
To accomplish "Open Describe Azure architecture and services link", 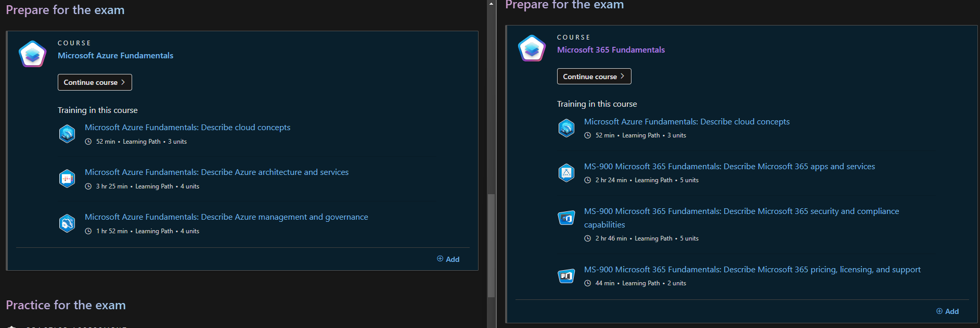I will (x=216, y=172).
